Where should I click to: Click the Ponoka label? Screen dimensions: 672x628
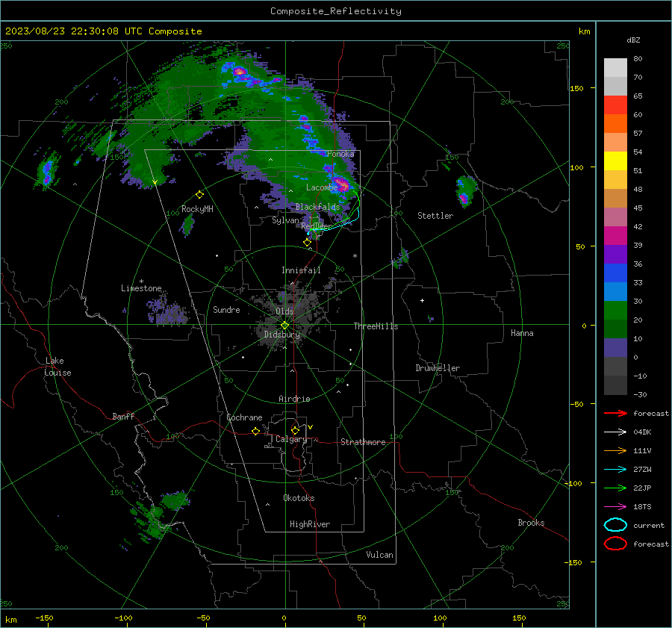[340, 154]
